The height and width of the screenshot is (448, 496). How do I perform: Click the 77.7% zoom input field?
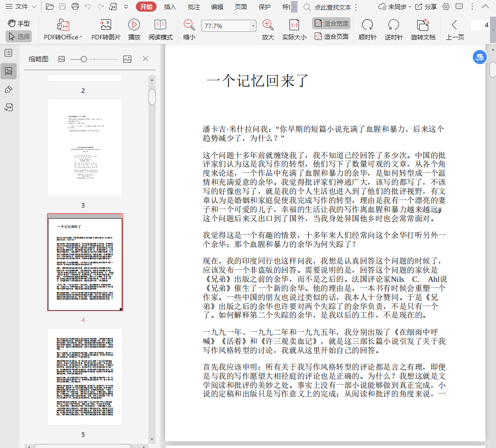(226, 26)
